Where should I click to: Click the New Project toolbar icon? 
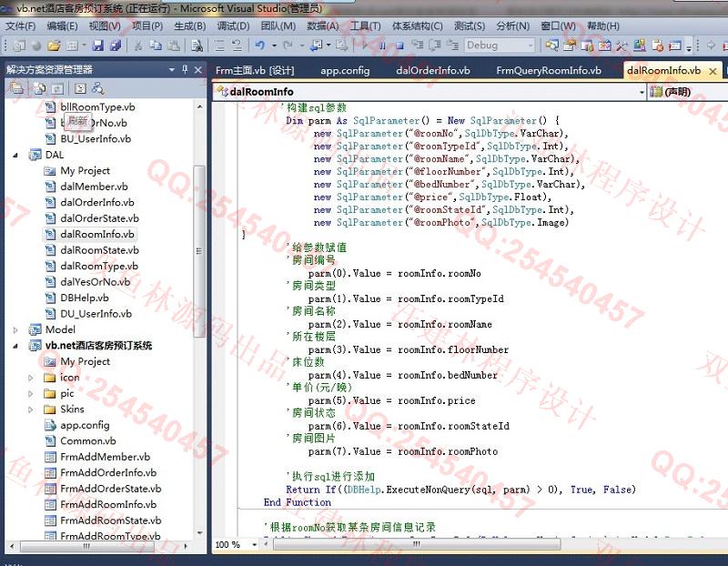[19, 45]
